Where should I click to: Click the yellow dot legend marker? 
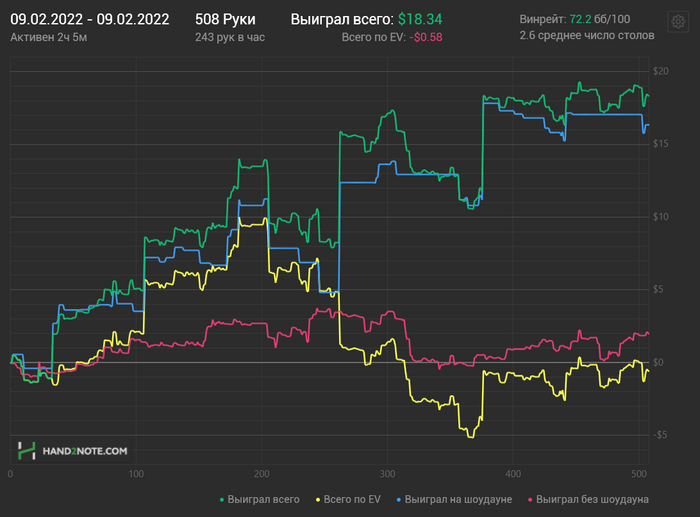tap(318, 500)
